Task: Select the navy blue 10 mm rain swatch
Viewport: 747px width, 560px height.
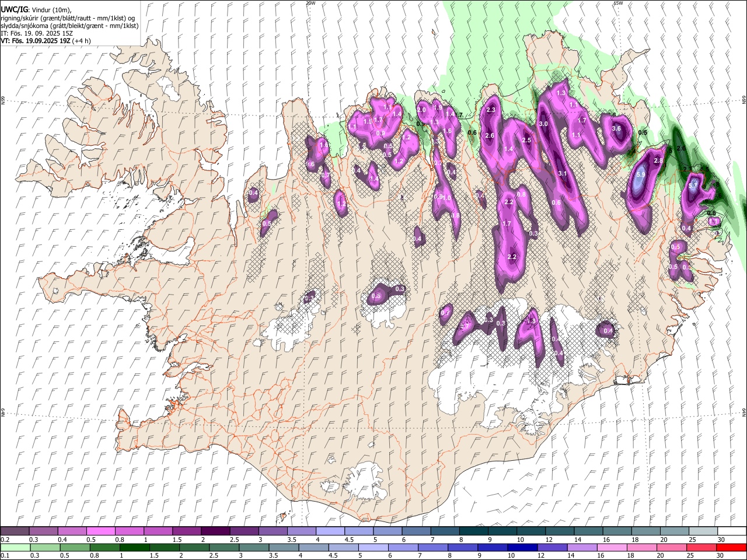Action: (522, 547)
